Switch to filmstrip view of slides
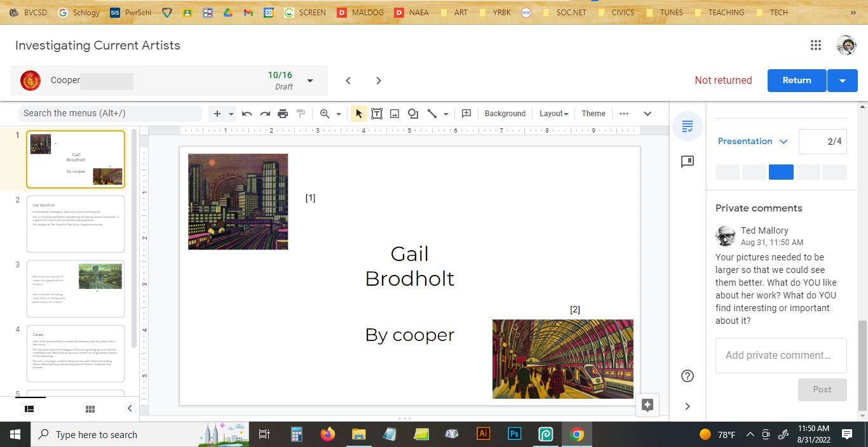Image resolution: width=868 pixels, height=447 pixels. click(29, 409)
